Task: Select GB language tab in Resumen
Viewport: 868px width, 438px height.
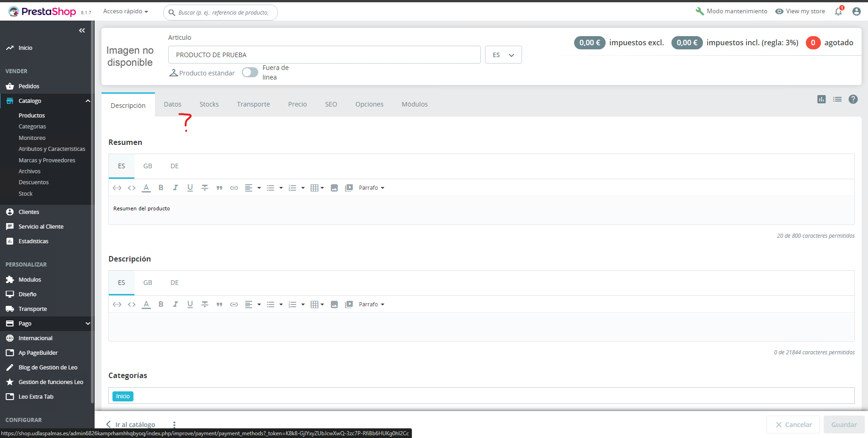Action: 148,166
